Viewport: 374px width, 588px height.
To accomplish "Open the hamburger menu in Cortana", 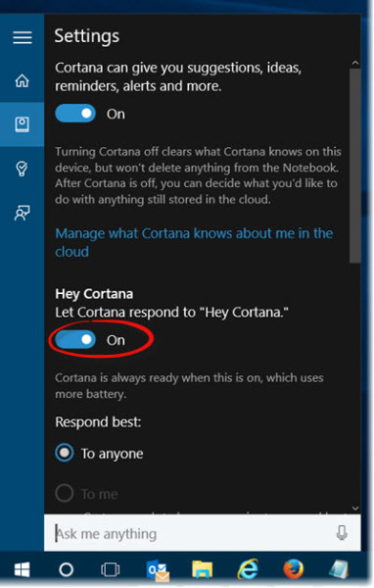I will click(23, 37).
